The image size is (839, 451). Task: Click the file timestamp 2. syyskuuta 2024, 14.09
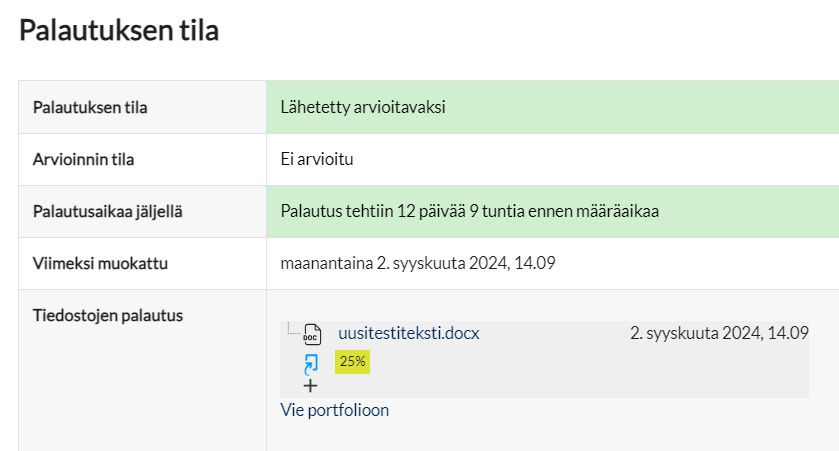pos(719,333)
